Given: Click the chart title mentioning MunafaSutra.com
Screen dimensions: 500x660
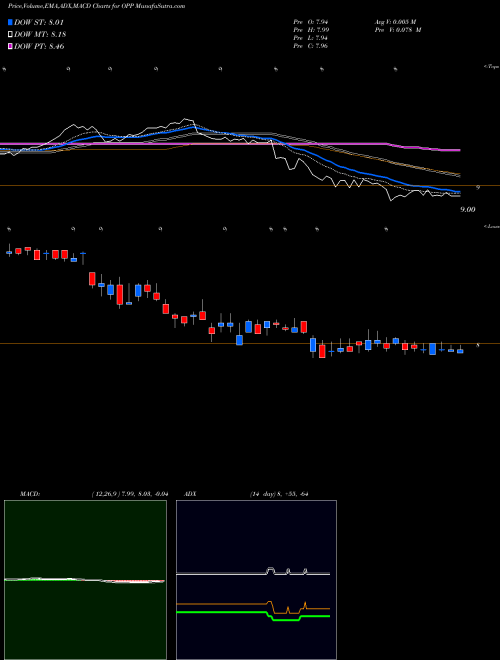Looking at the screenshot, I should coord(96,7).
